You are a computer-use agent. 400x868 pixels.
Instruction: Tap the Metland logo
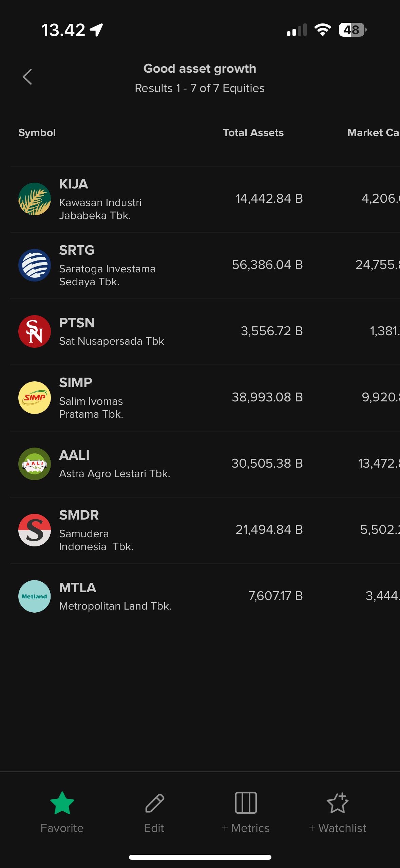(x=35, y=596)
